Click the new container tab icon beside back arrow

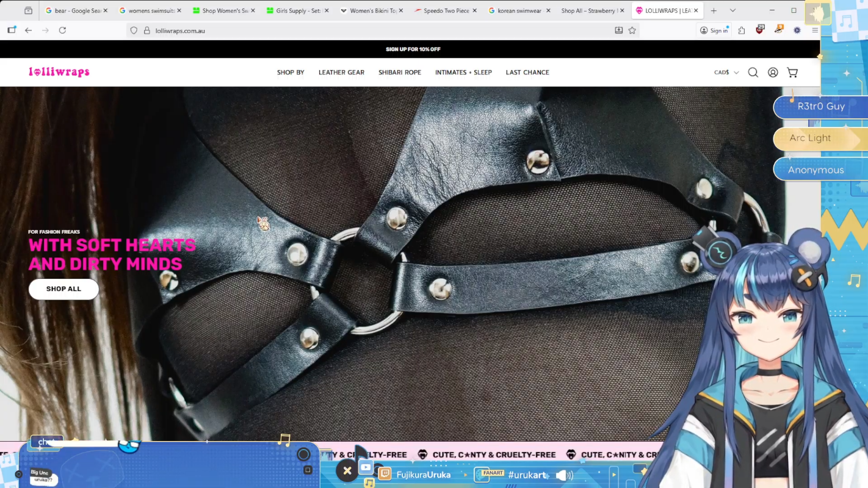[12, 30]
